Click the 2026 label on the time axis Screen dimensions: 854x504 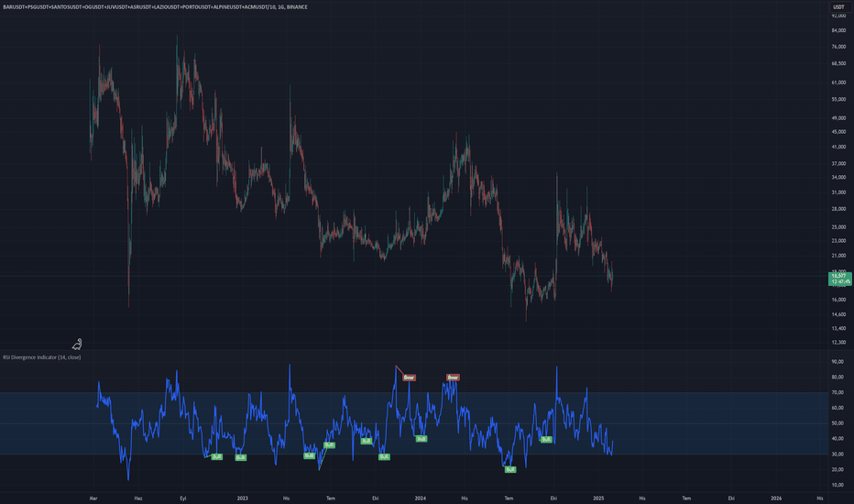[776, 498]
